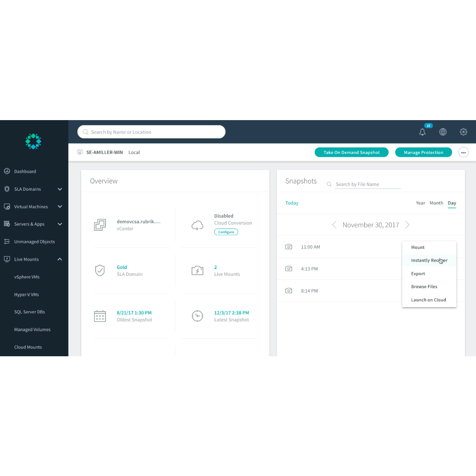Choose Instantly Recover from the context menu
Image resolution: width=476 pixels, height=476 pixels.
429,260
